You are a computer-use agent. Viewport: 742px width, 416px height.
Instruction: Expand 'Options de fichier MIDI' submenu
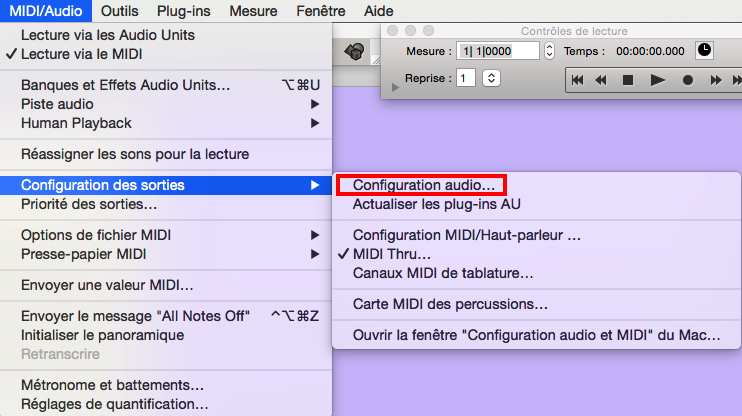coord(96,235)
